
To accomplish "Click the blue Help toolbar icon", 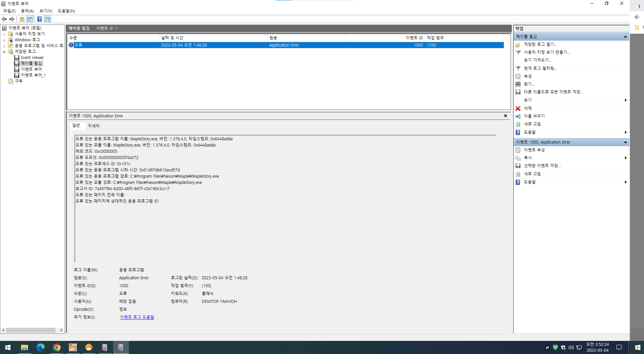I will (x=39, y=19).
